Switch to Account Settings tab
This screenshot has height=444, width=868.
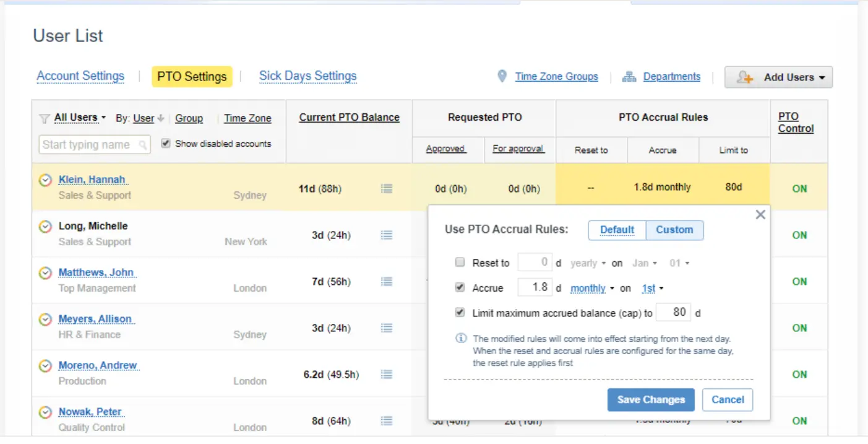[80, 76]
